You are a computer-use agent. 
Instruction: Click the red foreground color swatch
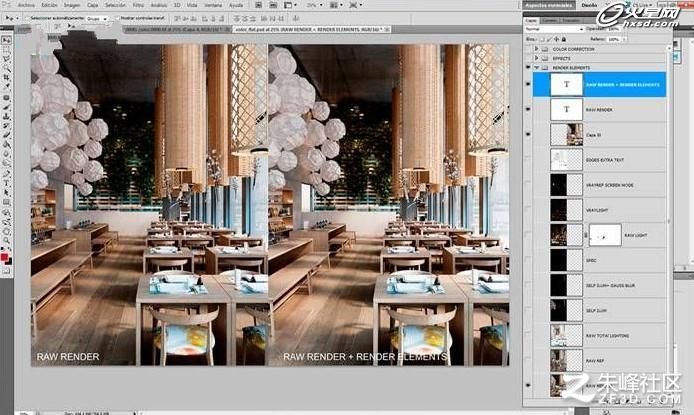click(4, 257)
